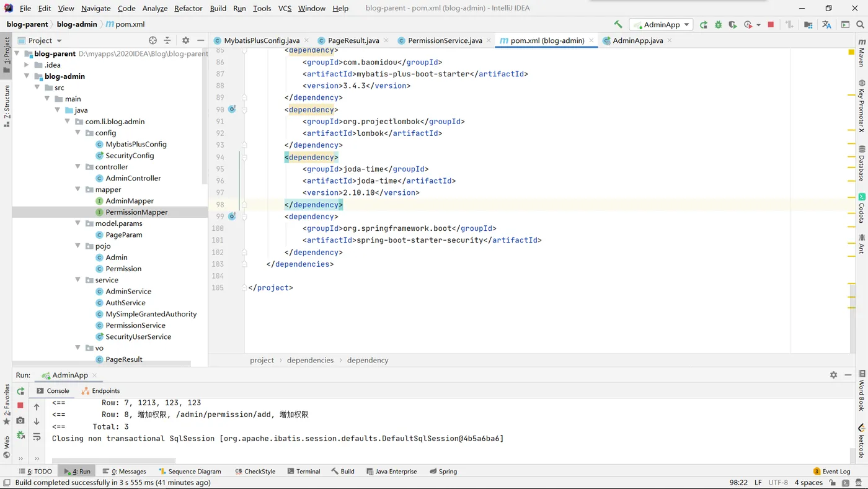Viewport: 868px width, 489px height.
Task: Click the Search Everywhere magnifier icon
Action: 861,25
